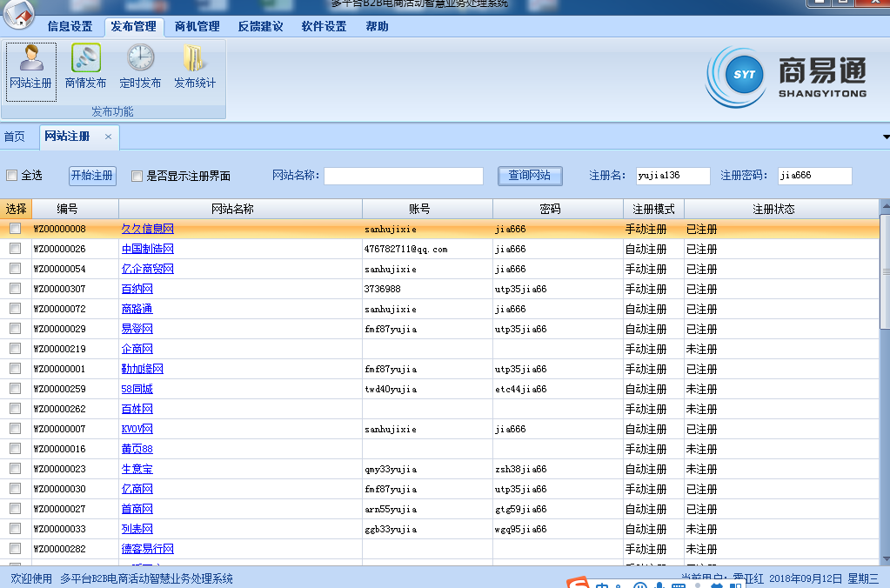Open the 勤加缘网 link
The height and width of the screenshot is (588, 890).
click(x=143, y=368)
